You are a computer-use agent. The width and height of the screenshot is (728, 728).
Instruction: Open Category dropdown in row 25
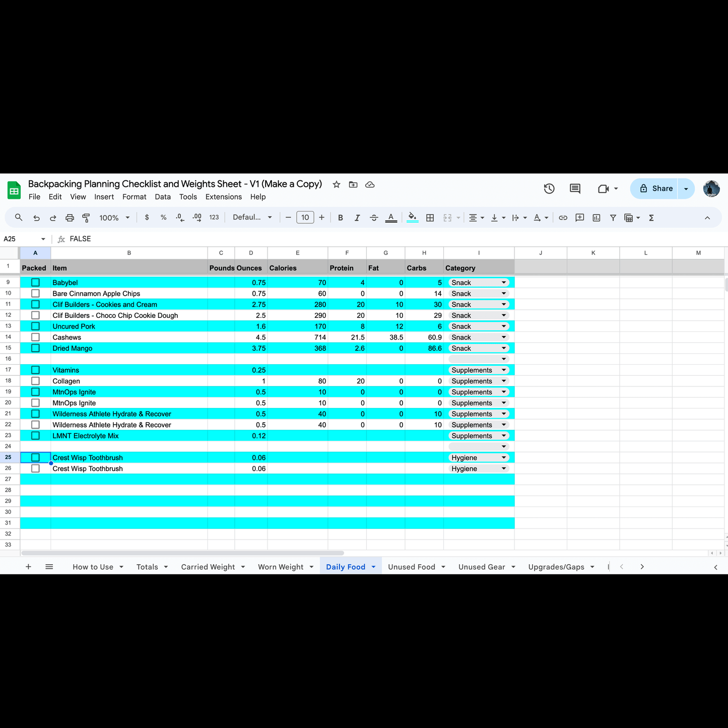503,457
